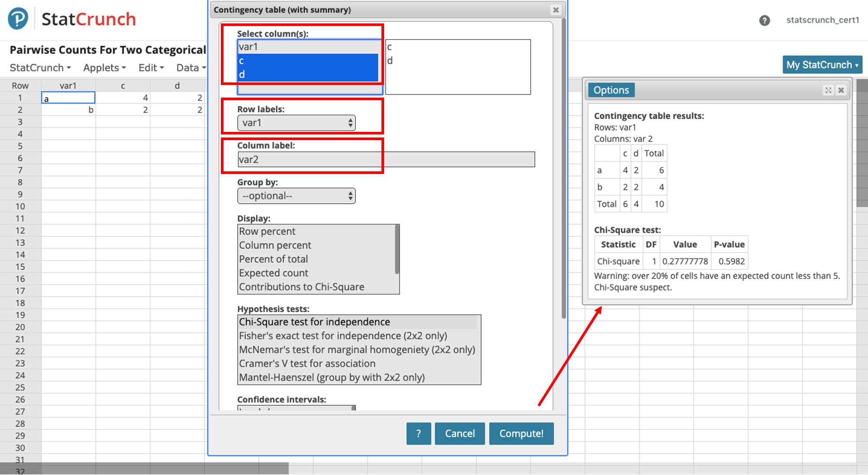Image resolution: width=868 pixels, height=475 pixels.
Task: Click the Cancel button
Action: pyautogui.click(x=460, y=433)
